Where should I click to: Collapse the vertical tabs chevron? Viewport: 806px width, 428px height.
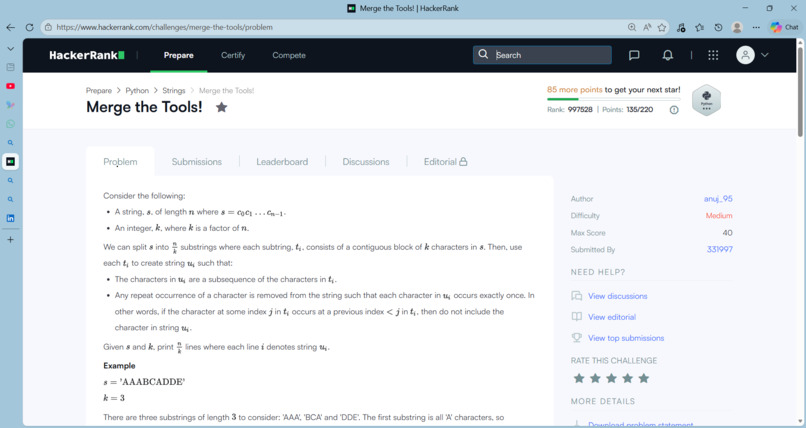[x=10, y=49]
